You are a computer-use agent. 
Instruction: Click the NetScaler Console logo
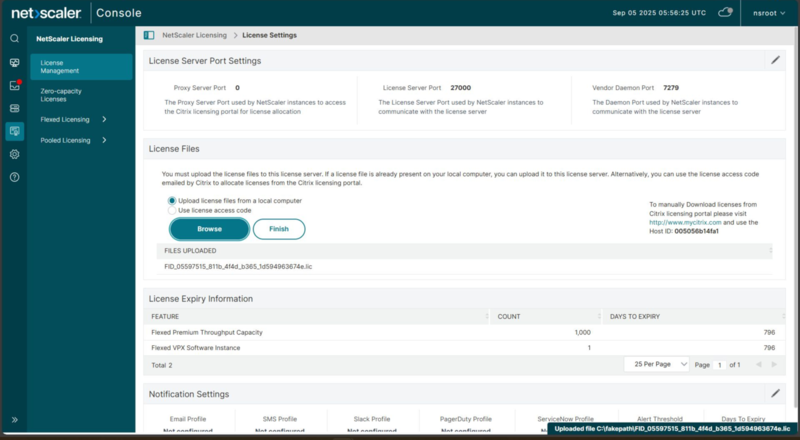click(77, 13)
